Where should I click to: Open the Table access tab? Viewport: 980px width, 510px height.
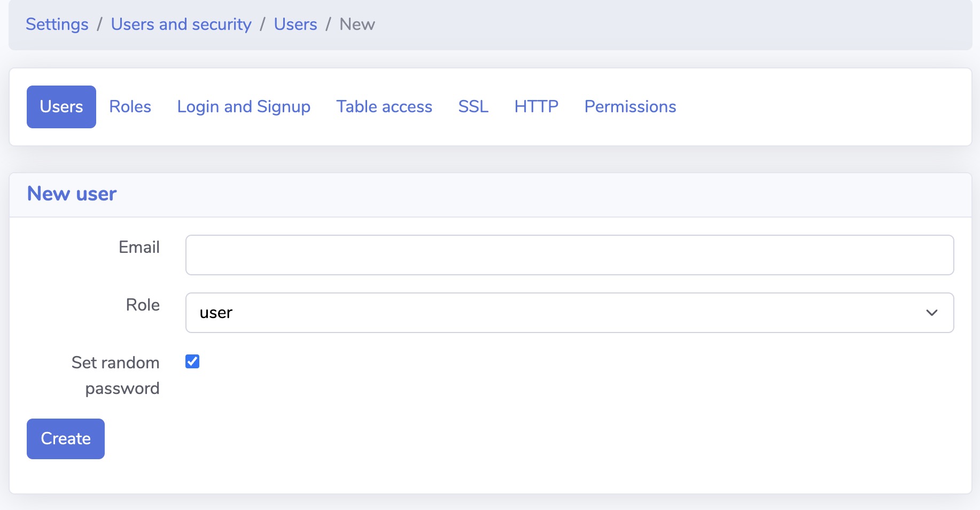384,106
